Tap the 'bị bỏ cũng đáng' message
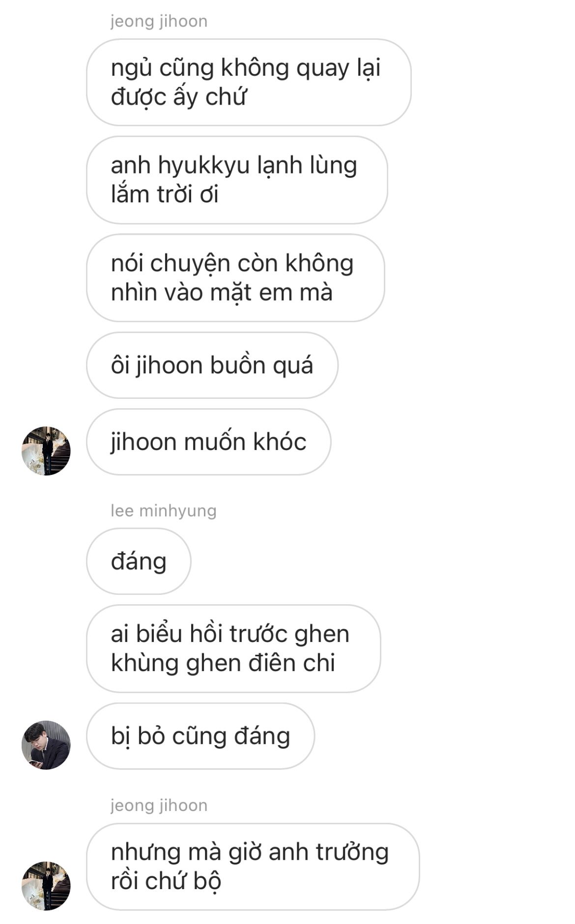The image size is (575, 924). pos(201,736)
